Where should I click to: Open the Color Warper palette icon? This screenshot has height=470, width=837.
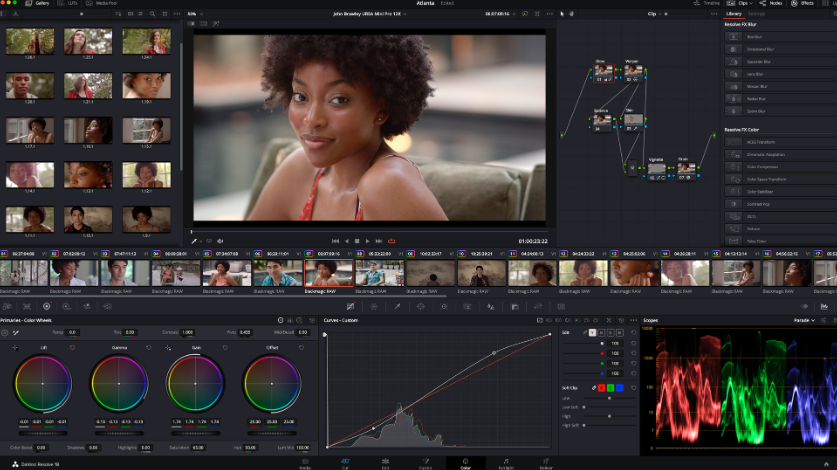click(x=374, y=307)
